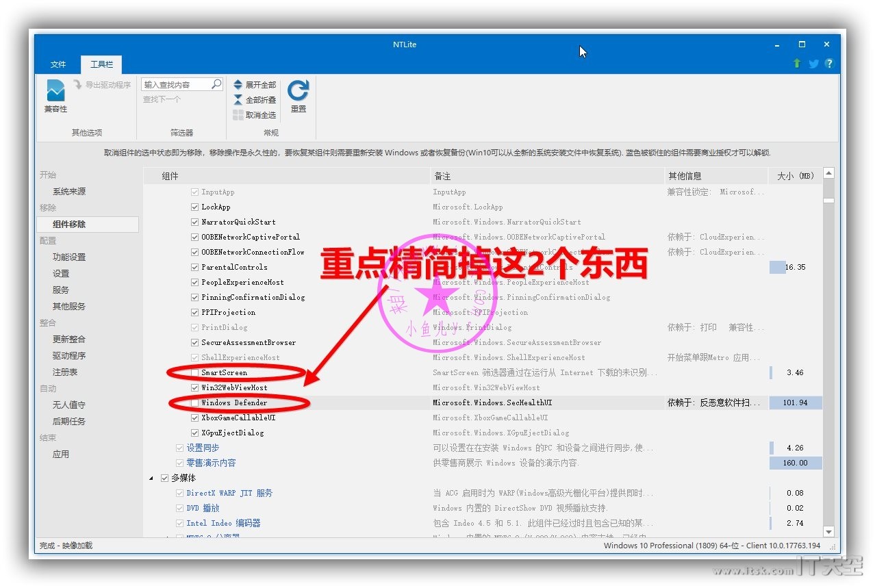Go to 无人值守 page

(69, 405)
